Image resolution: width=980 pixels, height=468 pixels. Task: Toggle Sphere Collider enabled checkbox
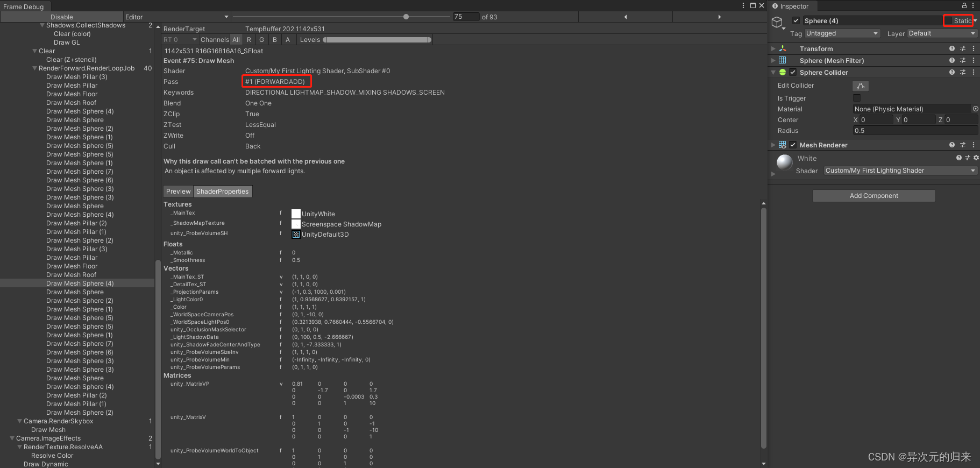(x=793, y=72)
